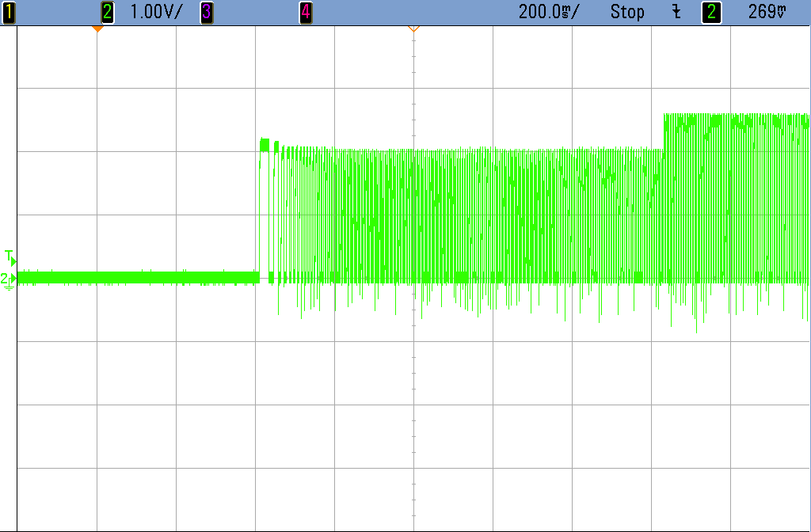
Task: Click the trigger source channel 2 badge
Action: (712, 12)
